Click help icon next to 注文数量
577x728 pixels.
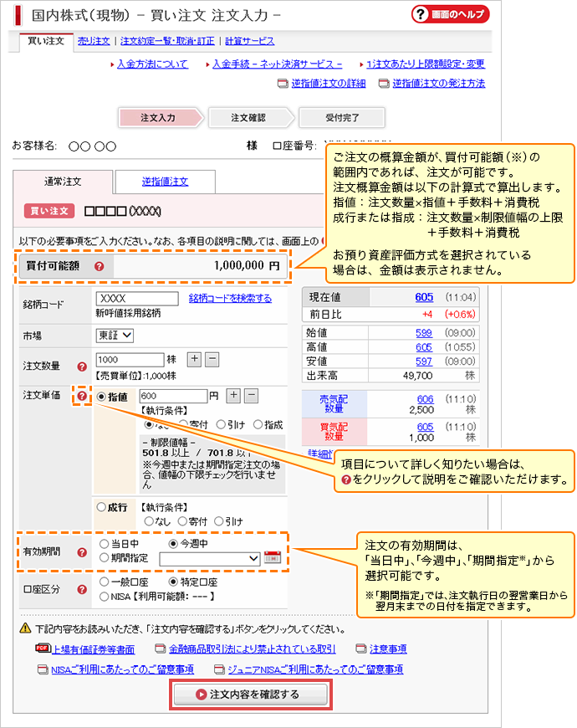(x=82, y=367)
